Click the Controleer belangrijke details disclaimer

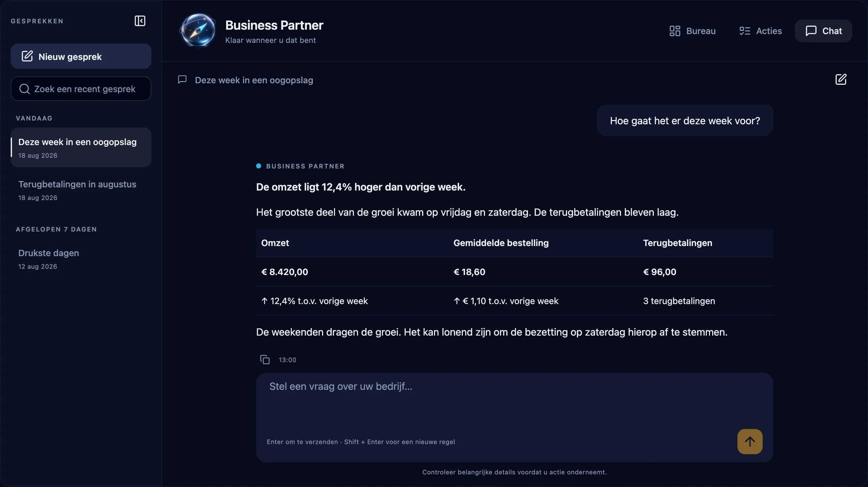click(x=514, y=472)
